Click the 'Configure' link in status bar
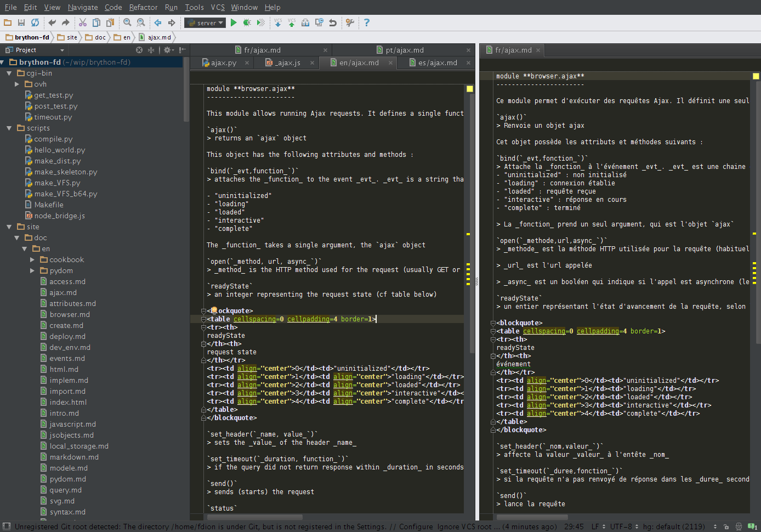 click(416, 527)
